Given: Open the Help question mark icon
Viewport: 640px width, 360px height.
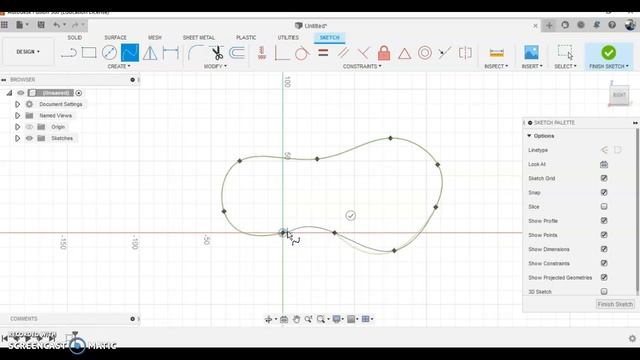Looking at the screenshot, I should pos(612,25).
